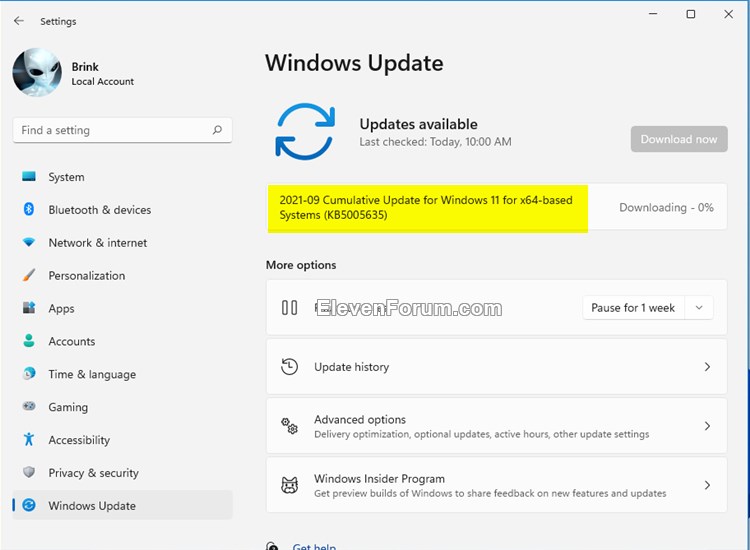Click the Windows Insider Program cat icon

(289, 485)
